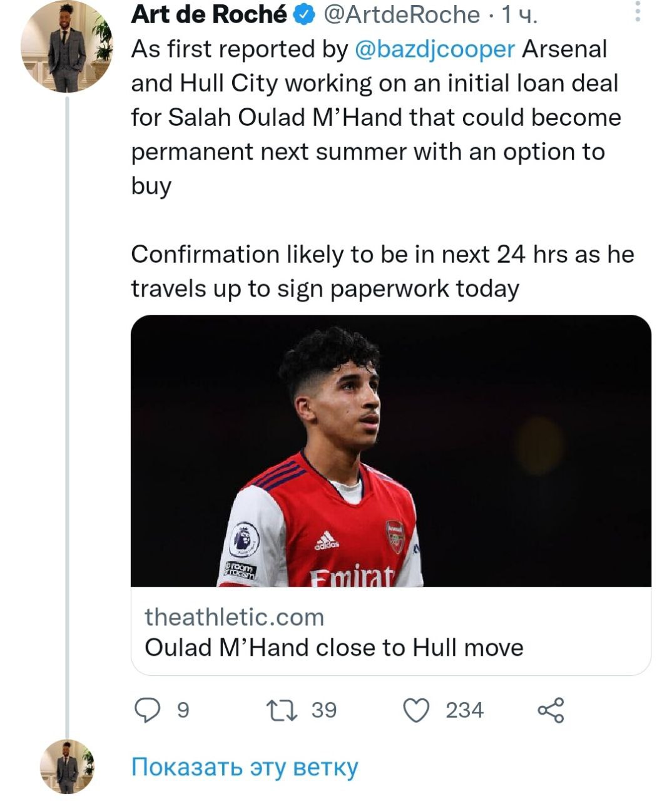Click the reply speech bubble icon

[148, 710]
